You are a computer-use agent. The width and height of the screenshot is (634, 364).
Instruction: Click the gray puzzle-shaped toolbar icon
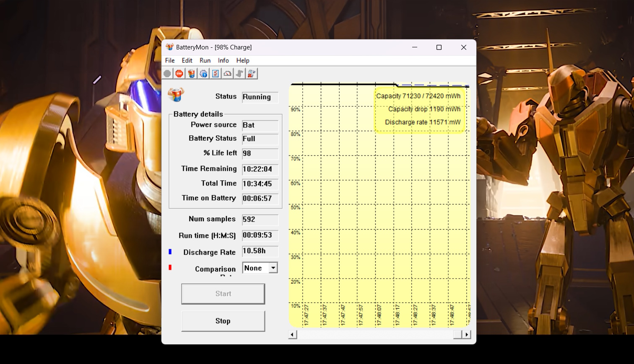click(239, 74)
